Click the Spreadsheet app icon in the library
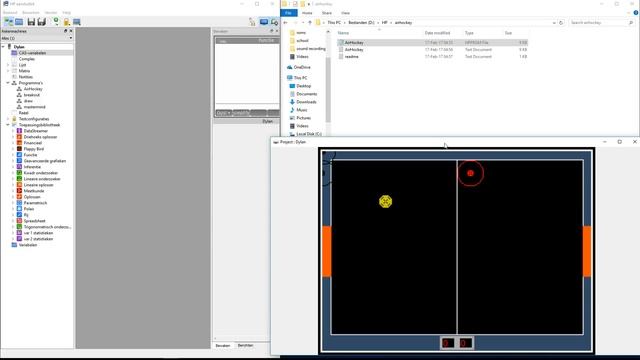 click(x=19, y=221)
